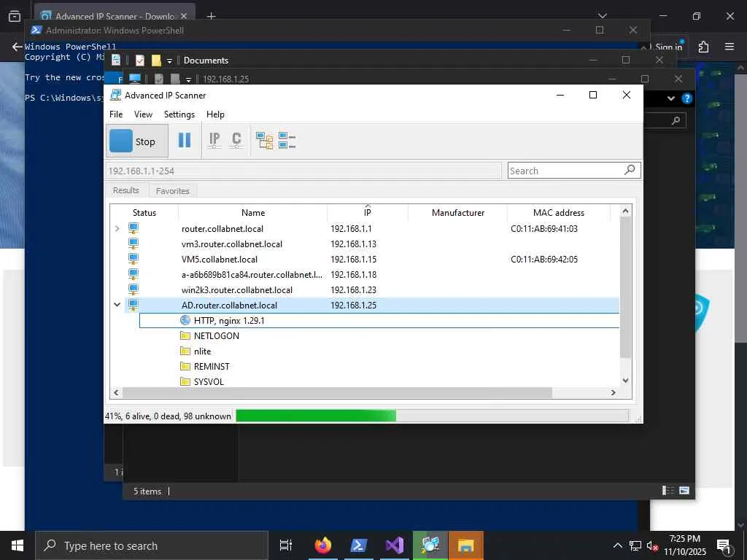The width and height of the screenshot is (747, 560).
Task: Select win2k3.router.collabnet.local computer icon
Action: pos(133,289)
